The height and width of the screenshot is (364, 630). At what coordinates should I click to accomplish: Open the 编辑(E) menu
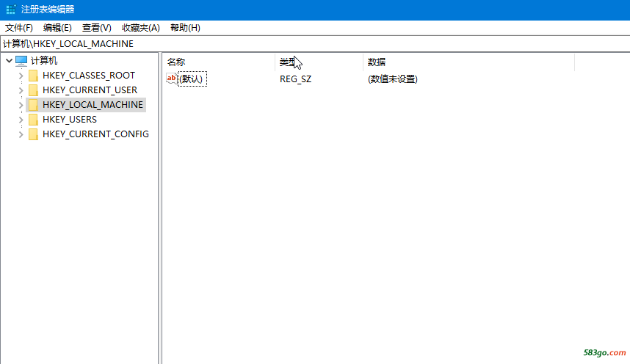(57, 28)
